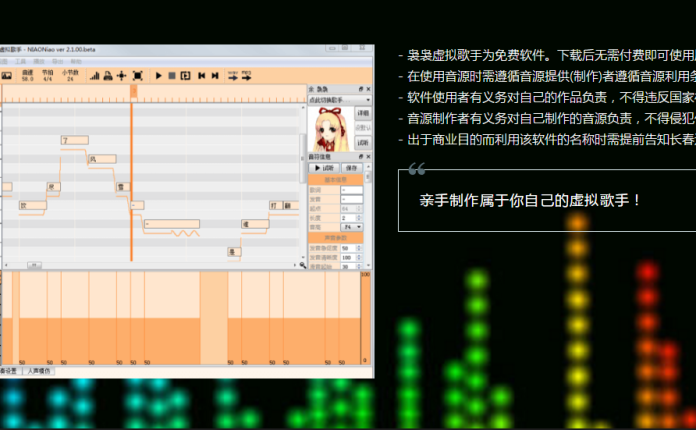This screenshot has height=430, width=696.
Task: Jump to start with skip-back button
Action: [x=202, y=76]
